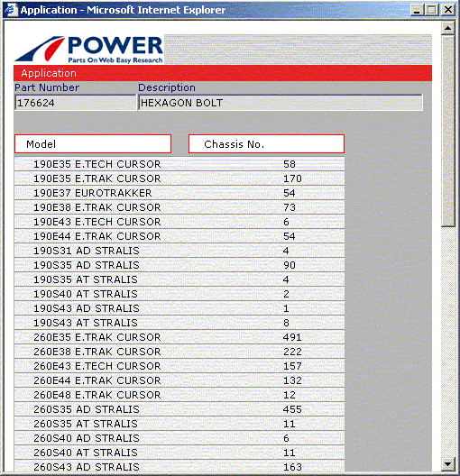The height and width of the screenshot is (476, 460).
Task: Click the scrollbar up arrow
Action: click(447, 29)
